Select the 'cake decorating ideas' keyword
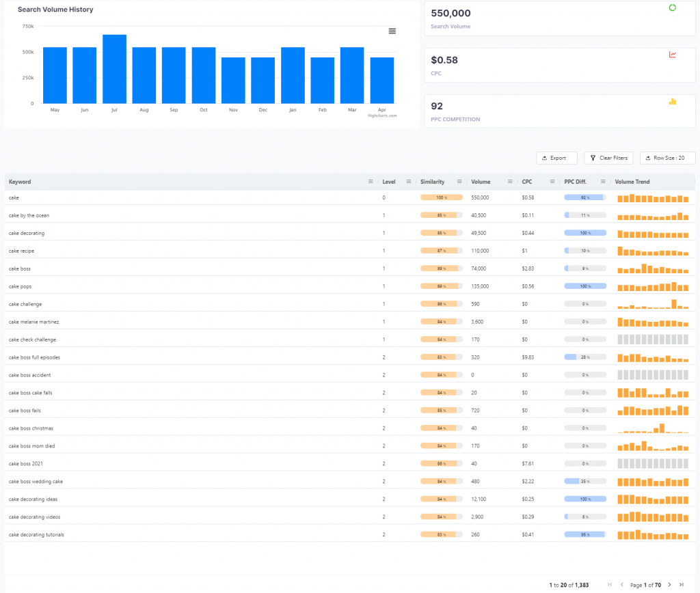This screenshot has width=700, height=593. pos(33,499)
